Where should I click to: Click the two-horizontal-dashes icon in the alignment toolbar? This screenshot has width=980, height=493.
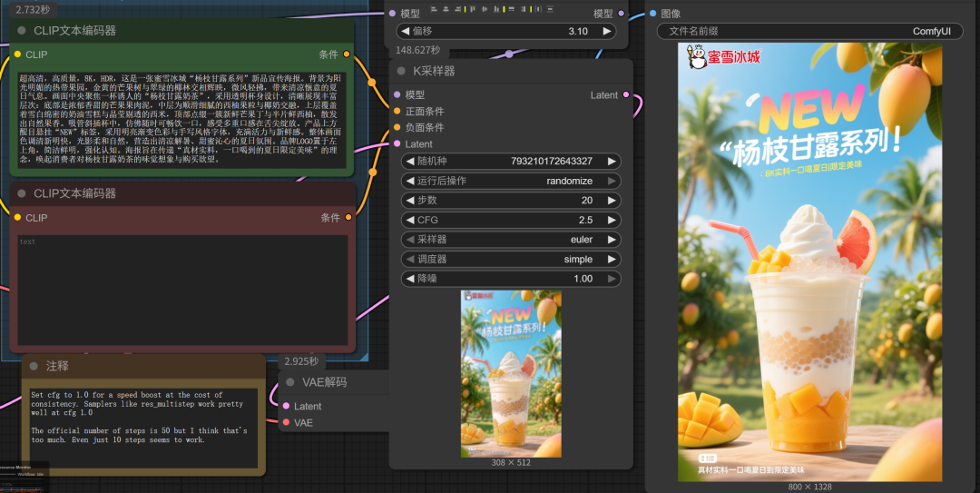point(511,9)
